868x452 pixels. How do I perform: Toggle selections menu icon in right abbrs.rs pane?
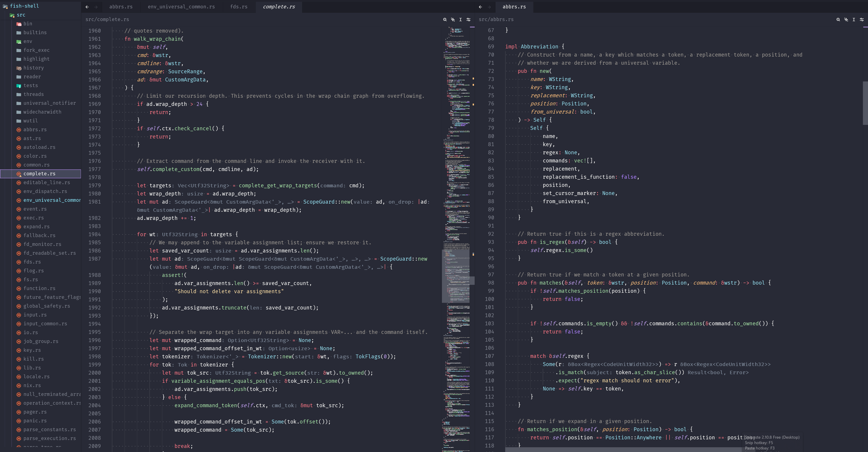854,19
